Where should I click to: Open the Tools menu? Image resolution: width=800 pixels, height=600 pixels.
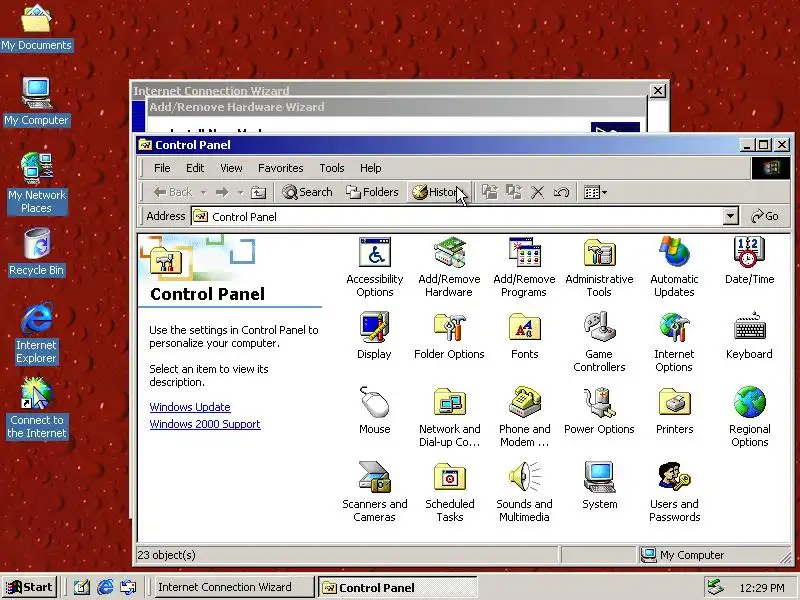click(x=332, y=168)
